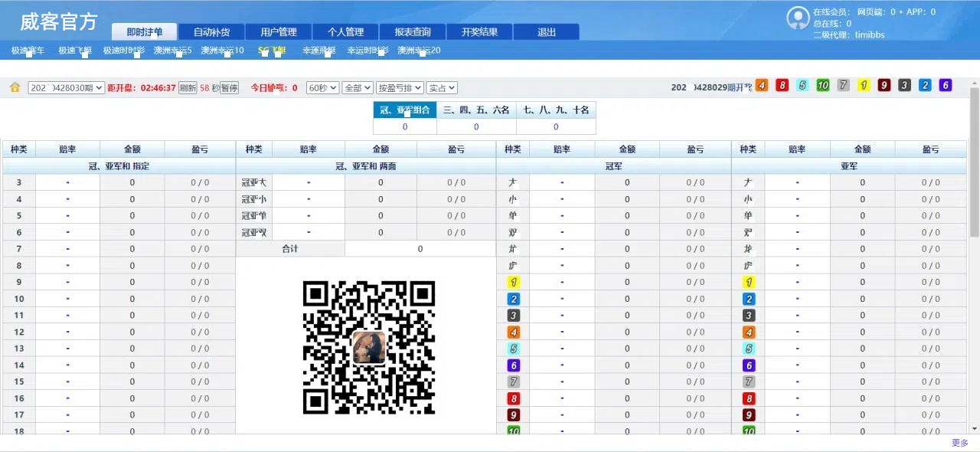This screenshot has height=452, width=980.
Task: Open the 全部 filter dropdown
Action: 357,88
